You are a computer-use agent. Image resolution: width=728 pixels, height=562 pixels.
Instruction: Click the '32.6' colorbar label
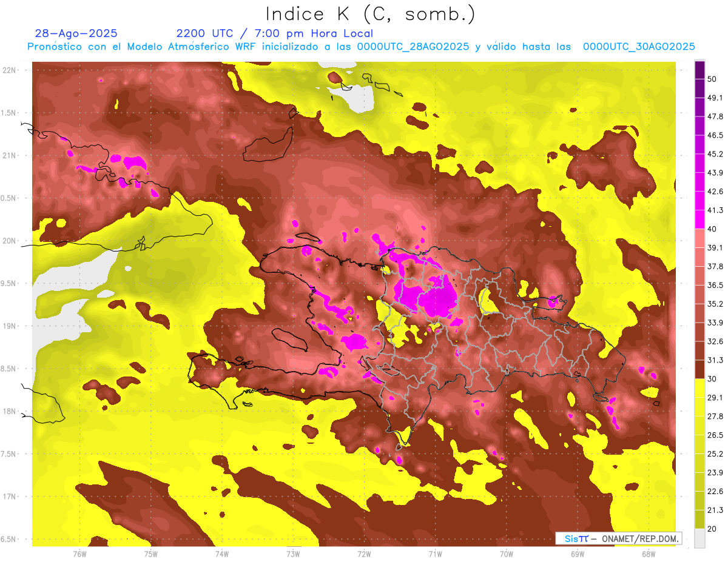[715, 341]
